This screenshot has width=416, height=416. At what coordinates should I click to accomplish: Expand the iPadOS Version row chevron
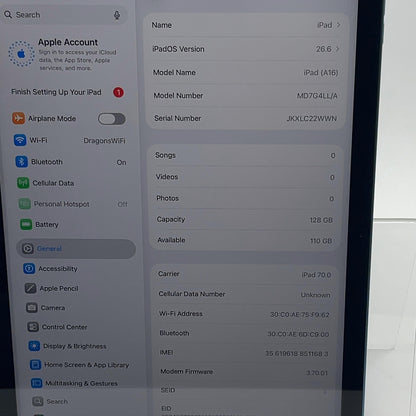point(337,49)
